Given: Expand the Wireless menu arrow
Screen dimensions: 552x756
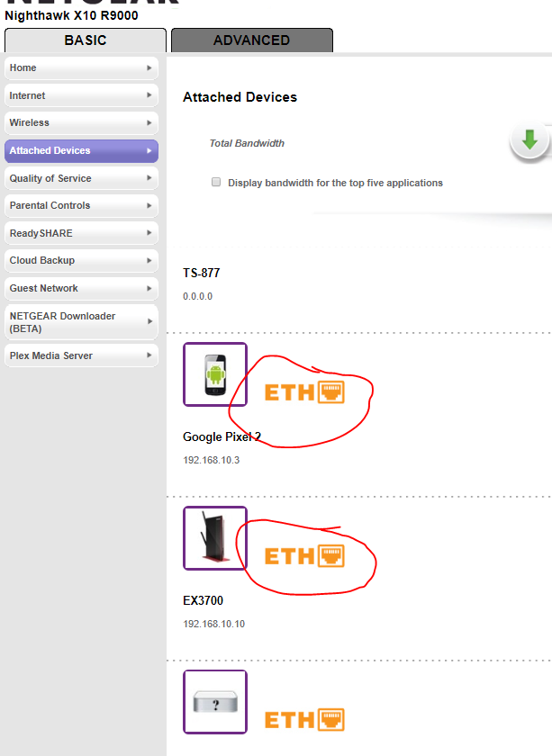Looking at the screenshot, I should [149, 123].
